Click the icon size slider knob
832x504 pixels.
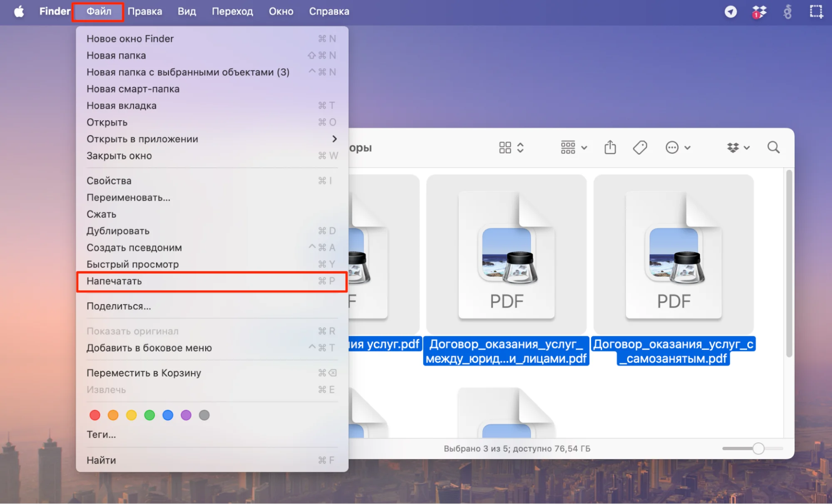click(x=758, y=448)
